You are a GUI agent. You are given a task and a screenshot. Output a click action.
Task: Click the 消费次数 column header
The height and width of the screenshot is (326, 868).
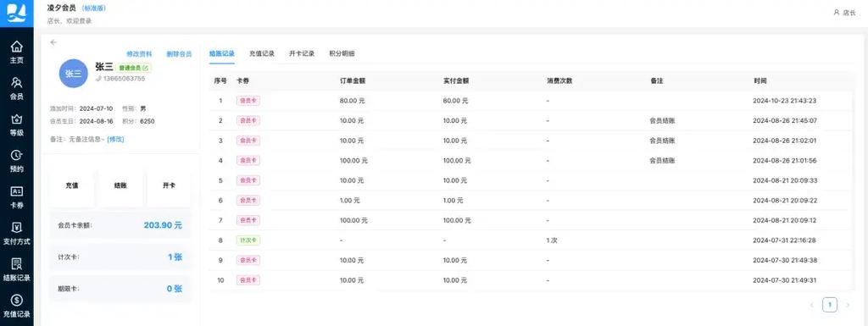pos(559,80)
